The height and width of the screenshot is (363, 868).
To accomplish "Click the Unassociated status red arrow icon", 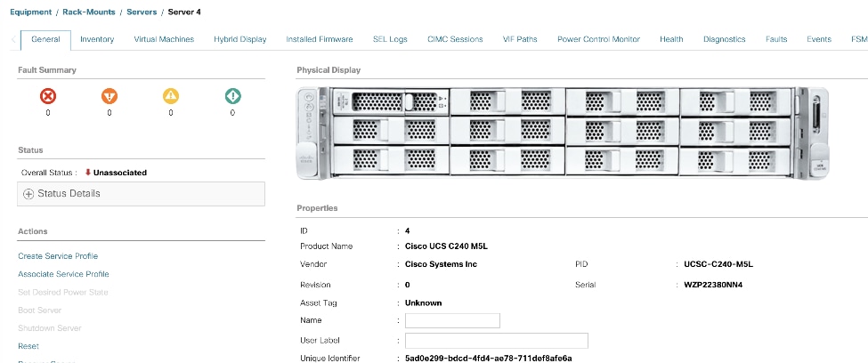I will tap(87, 173).
